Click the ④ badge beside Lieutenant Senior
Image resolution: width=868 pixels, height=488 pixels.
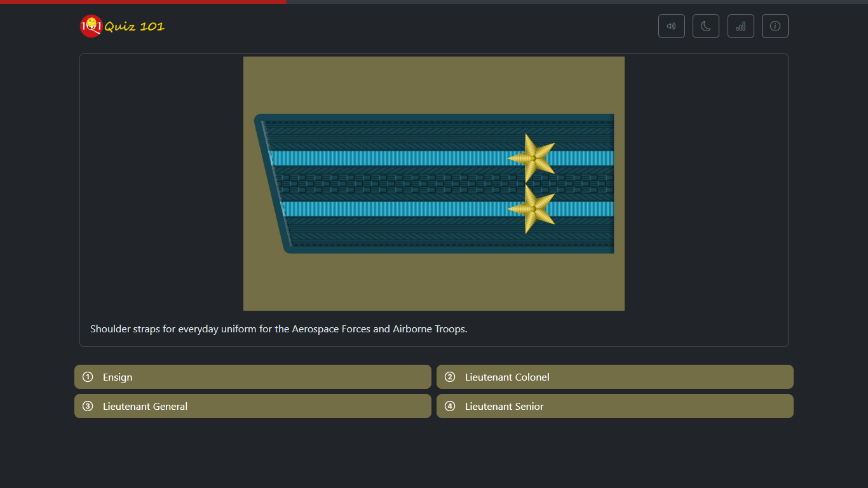450,406
